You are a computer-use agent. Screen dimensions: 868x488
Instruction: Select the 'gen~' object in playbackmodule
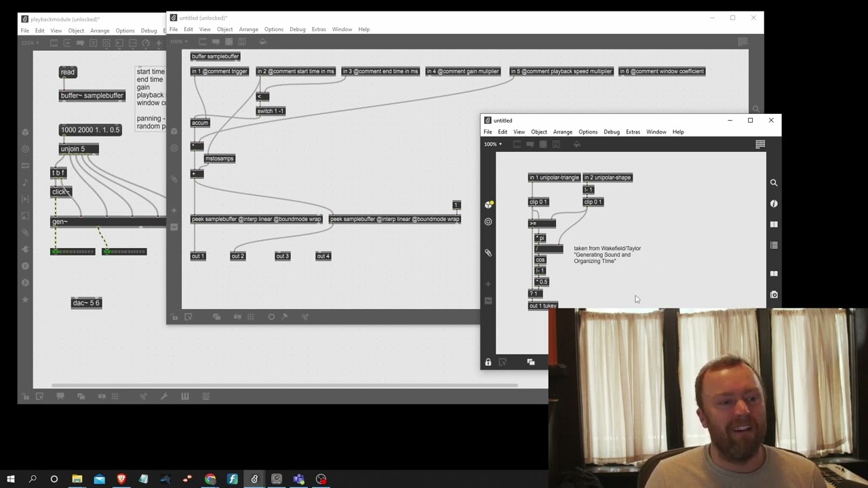pos(108,222)
